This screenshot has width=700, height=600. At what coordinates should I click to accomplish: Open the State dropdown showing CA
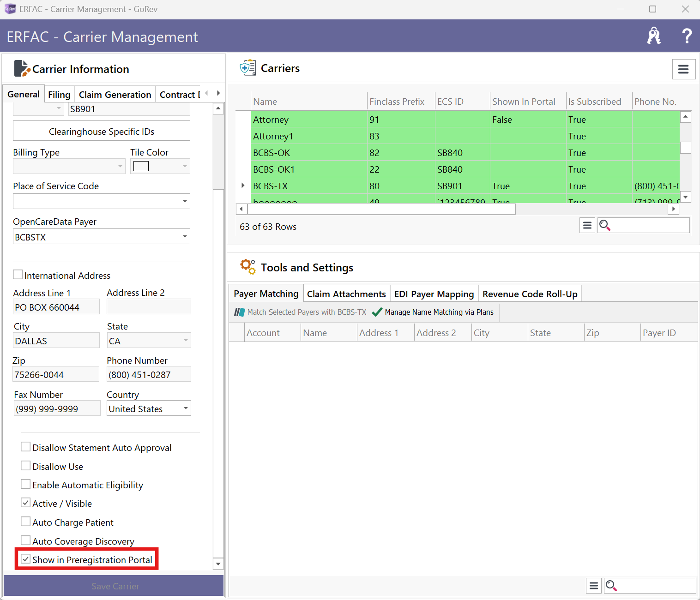point(149,341)
